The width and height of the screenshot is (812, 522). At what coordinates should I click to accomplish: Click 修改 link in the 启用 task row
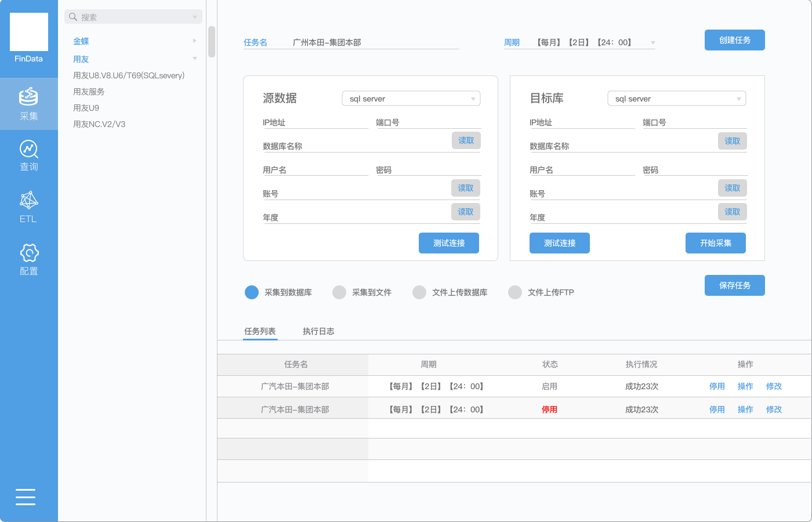coord(774,386)
